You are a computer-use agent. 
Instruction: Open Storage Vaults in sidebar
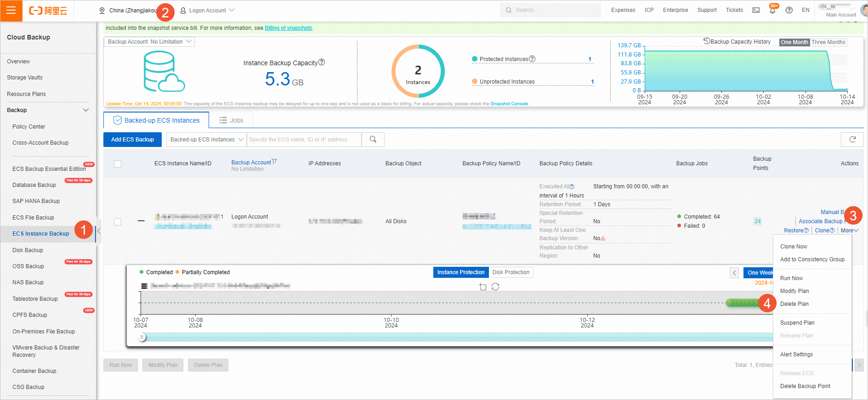(24, 78)
